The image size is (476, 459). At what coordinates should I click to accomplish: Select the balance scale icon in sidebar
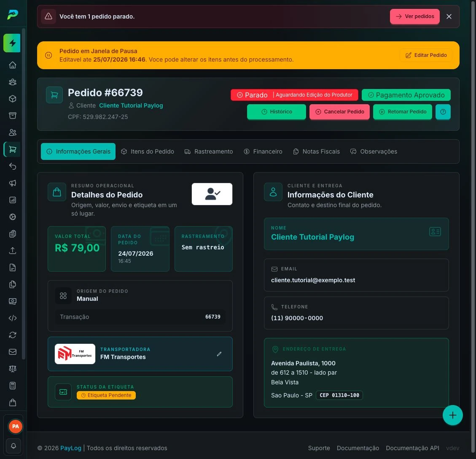pyautogui.click(x=13, y=369)
